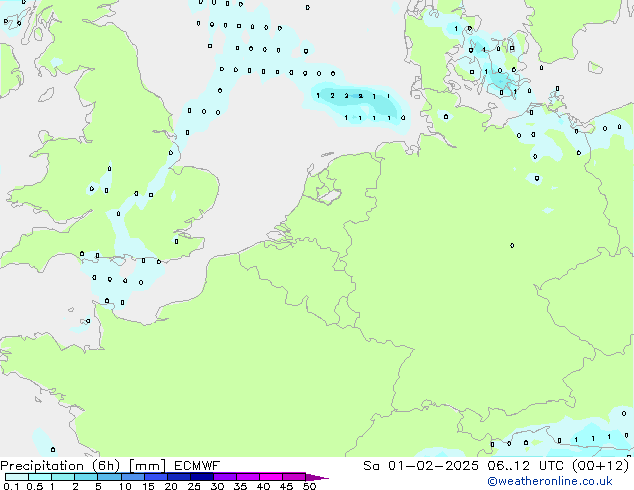Select the 45–50 mm legend swatch
Image resolution: width=634 pixels, height=490 pixels.
coord(294,477)
